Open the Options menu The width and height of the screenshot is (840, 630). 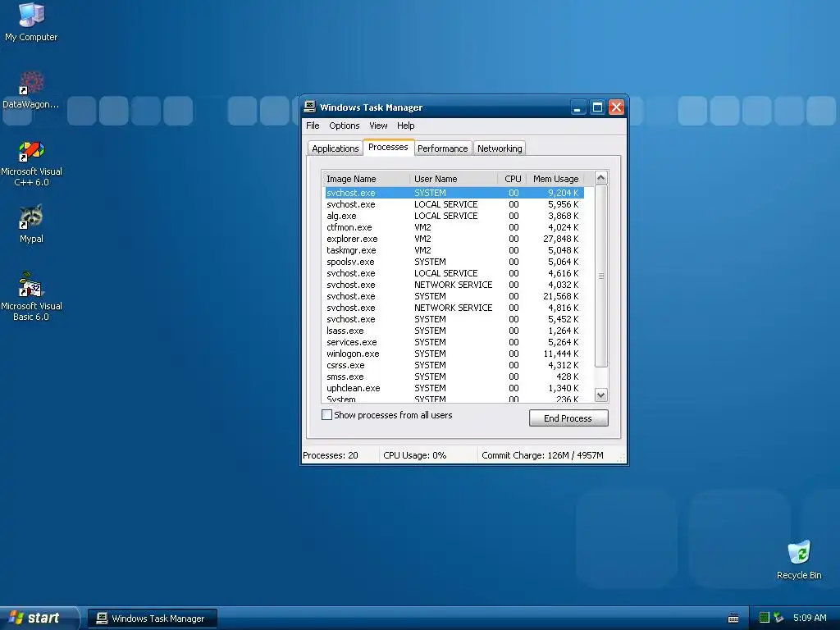(344, 126)
